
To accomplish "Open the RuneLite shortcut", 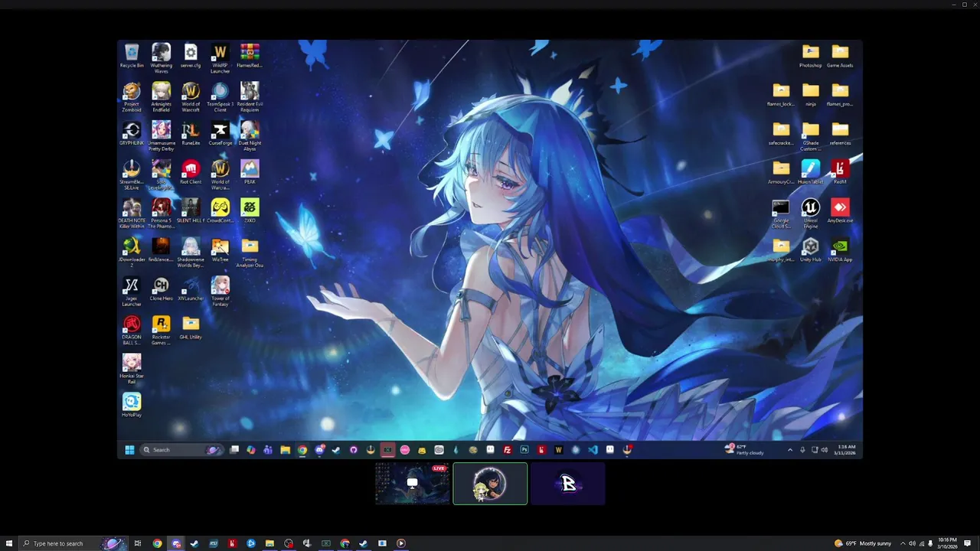I will (191, 134).
